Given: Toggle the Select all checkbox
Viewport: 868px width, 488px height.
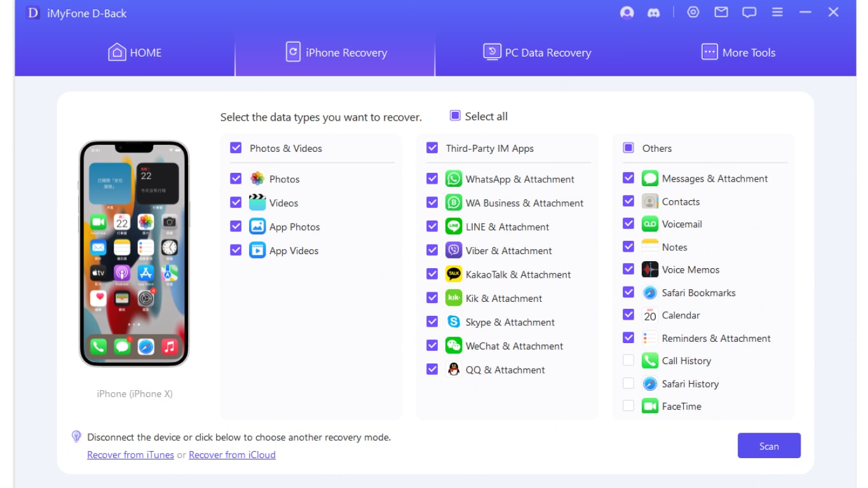Looking at the screenshot, I should (455, 116).
